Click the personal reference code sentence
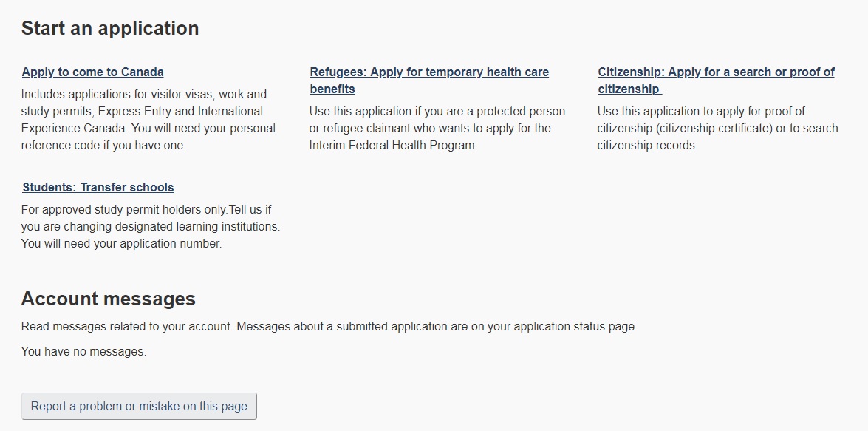868x431 pixels. click(148, 137)
